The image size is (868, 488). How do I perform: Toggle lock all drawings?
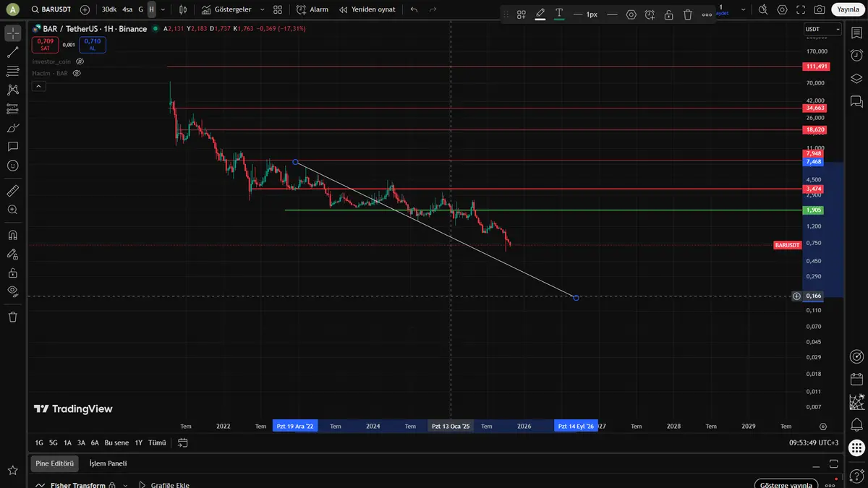coord(12,273)
